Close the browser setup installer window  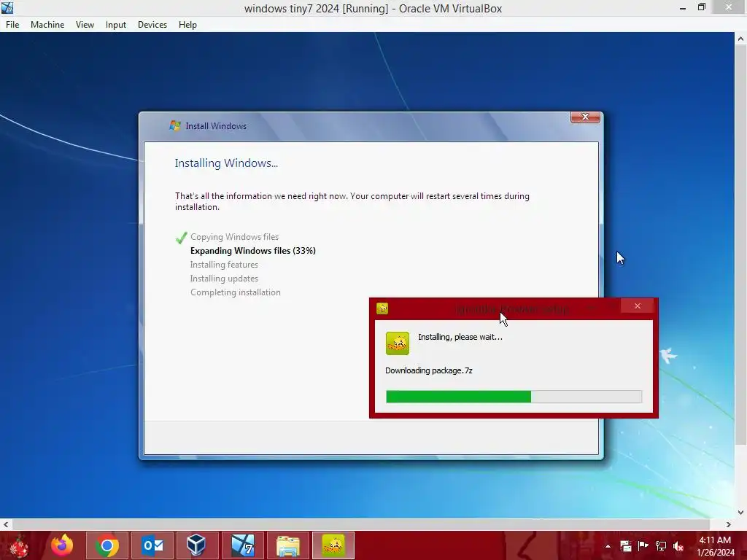(x=638, y=306)
